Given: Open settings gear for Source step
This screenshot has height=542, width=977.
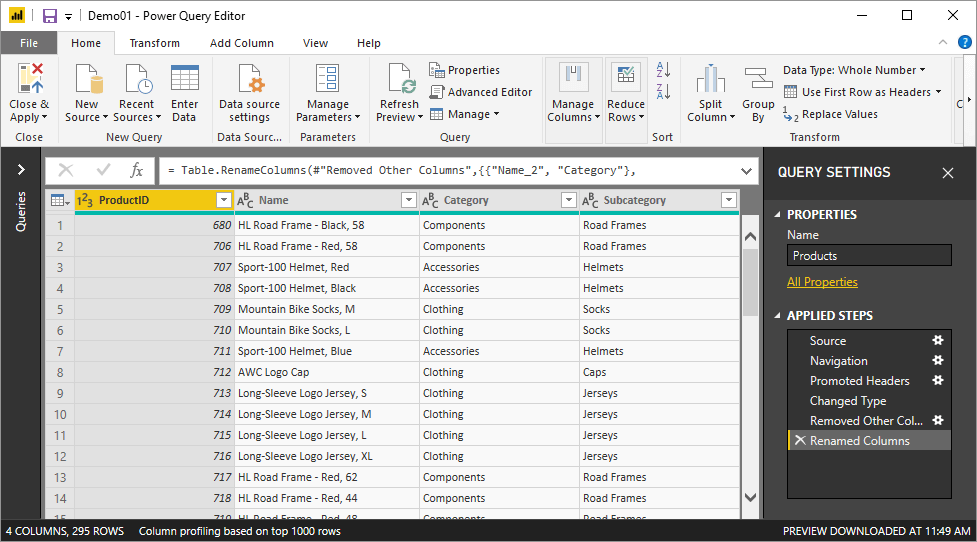Looking at the screenshot, I should click(938, 340).
